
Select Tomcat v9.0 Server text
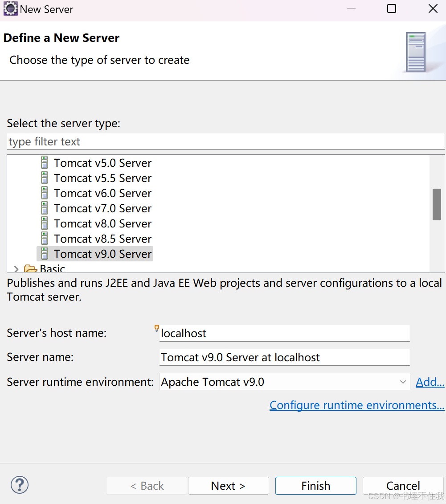(103, 254)
